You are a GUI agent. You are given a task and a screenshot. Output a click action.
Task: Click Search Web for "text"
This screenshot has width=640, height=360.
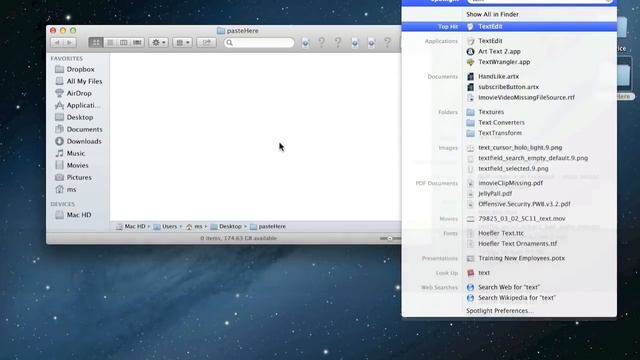(x=509, y=287)
